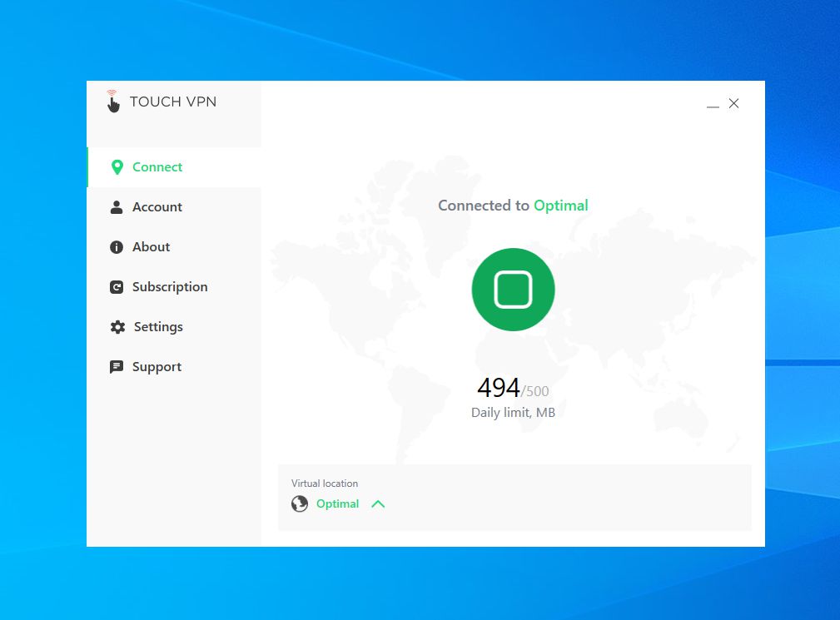Screen dimensions: 840x620
Task: Click the 494 daily usage number
Action: [498, 388]
